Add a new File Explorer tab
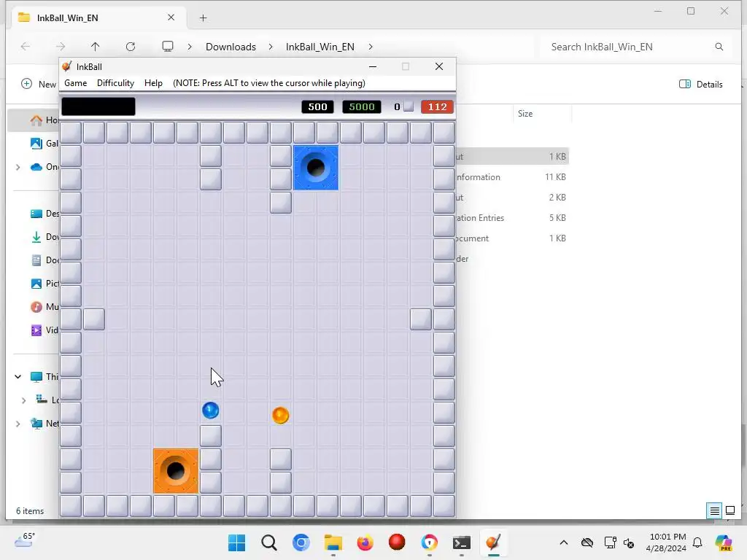This screenshot has width=747, height=560. [x=203, y=18]
